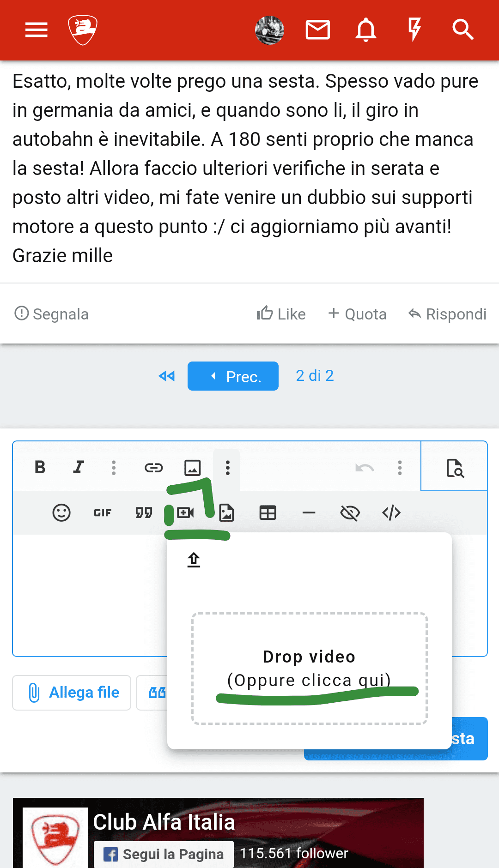Viewport: 499px width, 868px height.
Task: Click Rispondi to reply to the post
Action: [x=447, y=314]
